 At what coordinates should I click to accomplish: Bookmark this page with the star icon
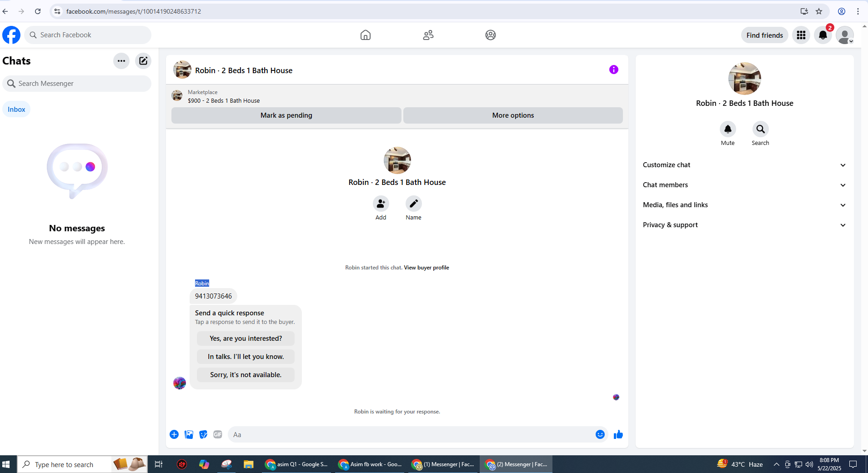click(819, 11)
